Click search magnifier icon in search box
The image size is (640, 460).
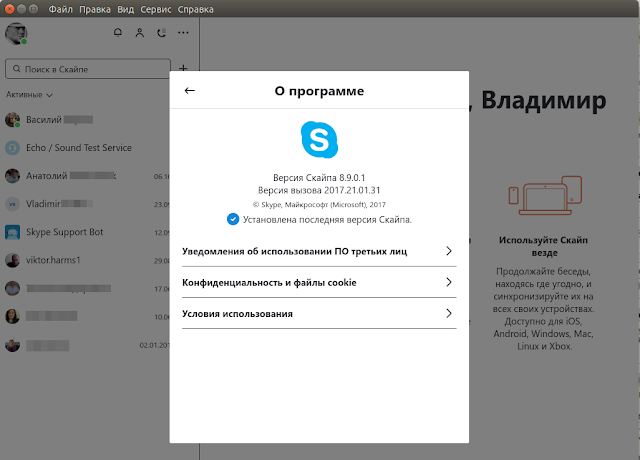pyautogui.click(x=17, y=69)
